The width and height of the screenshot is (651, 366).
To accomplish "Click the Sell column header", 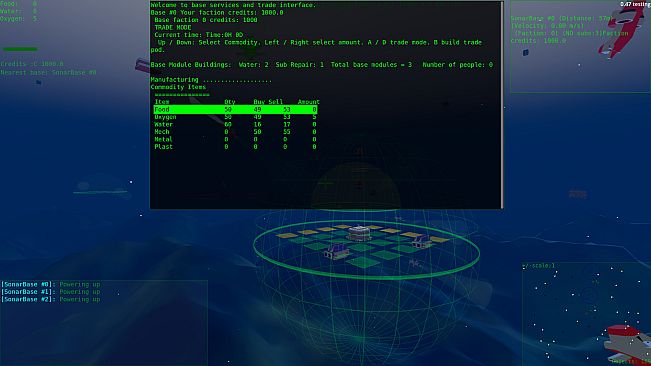I will (x=275, y=102).
